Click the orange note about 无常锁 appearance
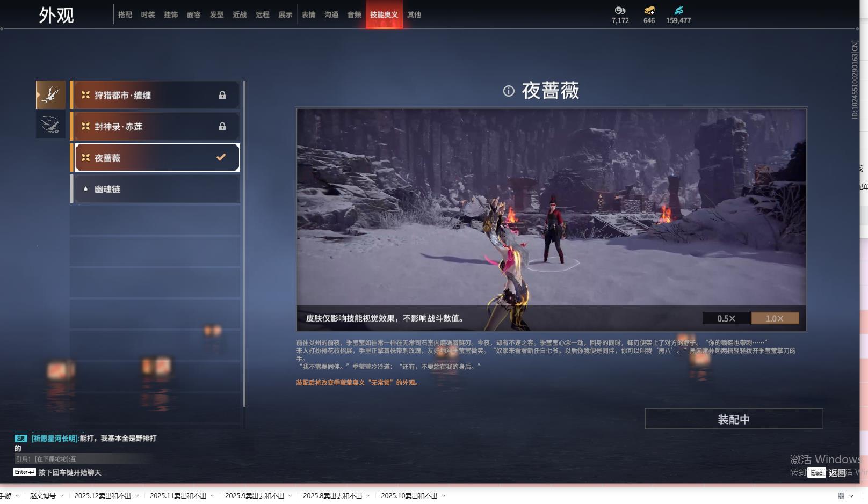Viewport: 868px width, 504px height. point(357,383)
